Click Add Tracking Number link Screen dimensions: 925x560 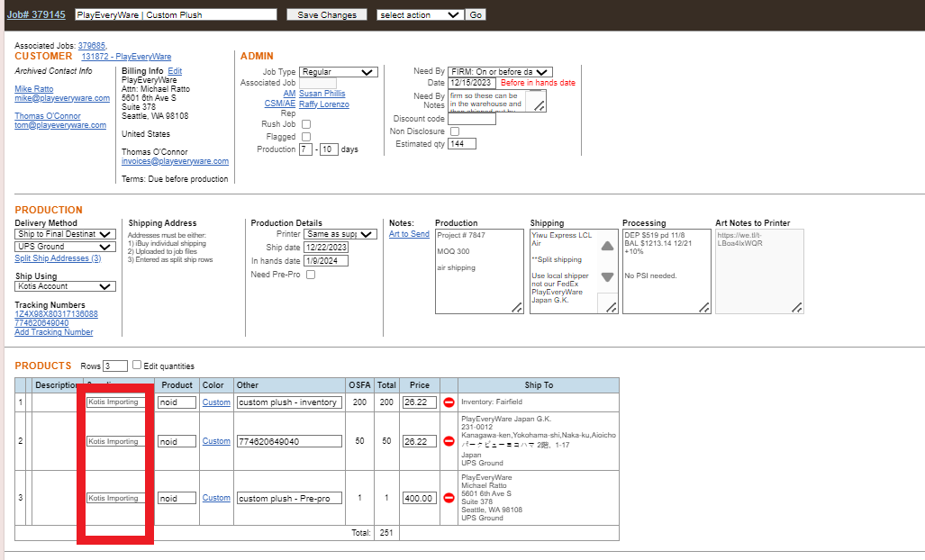click(53, 332)
